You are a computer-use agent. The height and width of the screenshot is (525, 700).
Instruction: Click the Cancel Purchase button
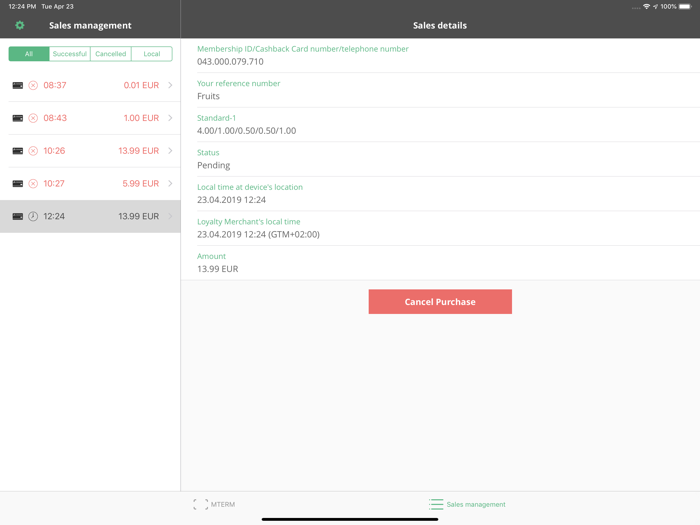pos(440,302)
